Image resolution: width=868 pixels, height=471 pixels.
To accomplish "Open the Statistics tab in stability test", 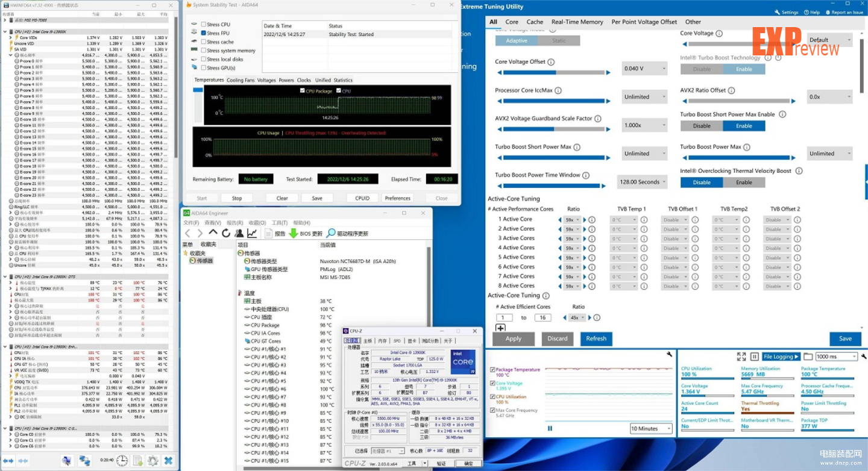I will (343, 80).
